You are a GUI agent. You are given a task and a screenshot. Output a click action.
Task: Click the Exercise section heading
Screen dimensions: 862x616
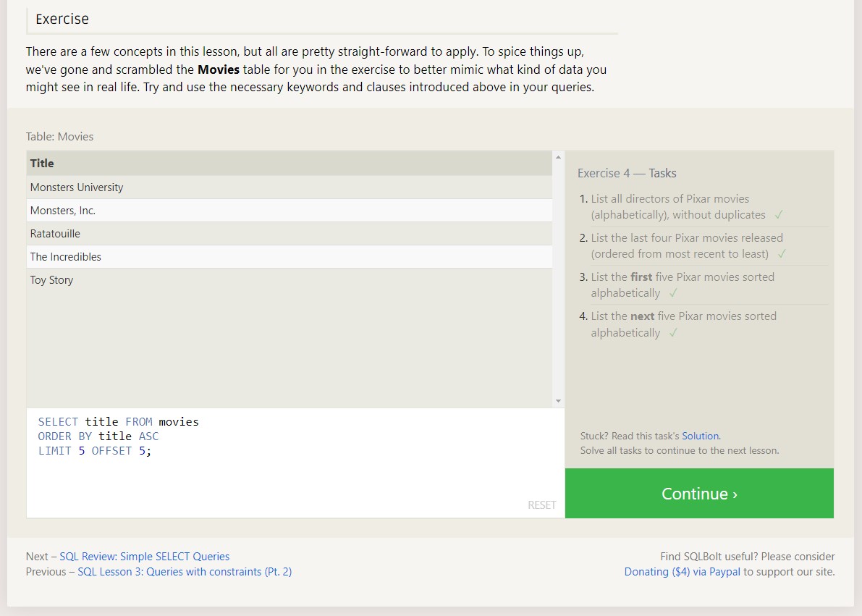[62, 20]
